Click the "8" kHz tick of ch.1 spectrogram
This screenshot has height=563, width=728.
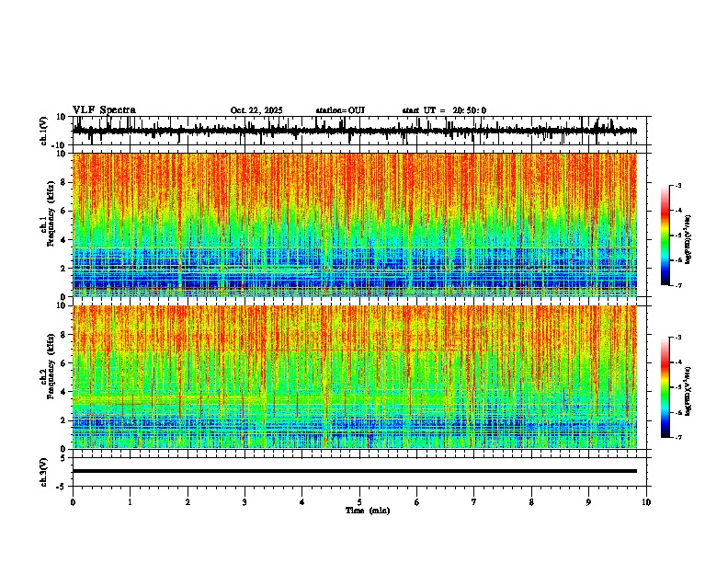[x=64, y=182]
